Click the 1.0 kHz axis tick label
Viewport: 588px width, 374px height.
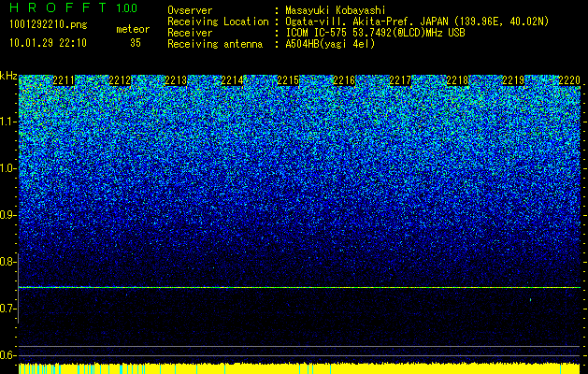pyautogui.click(x=7, y=168)
